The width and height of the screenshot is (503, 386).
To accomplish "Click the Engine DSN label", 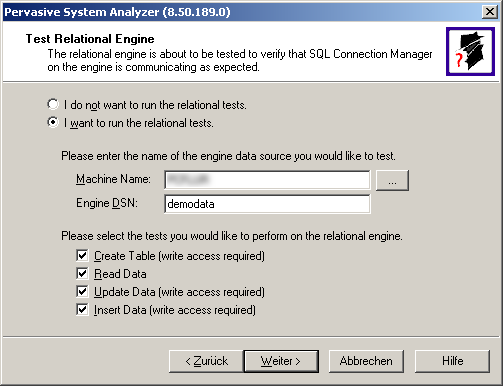I will 107,203.
